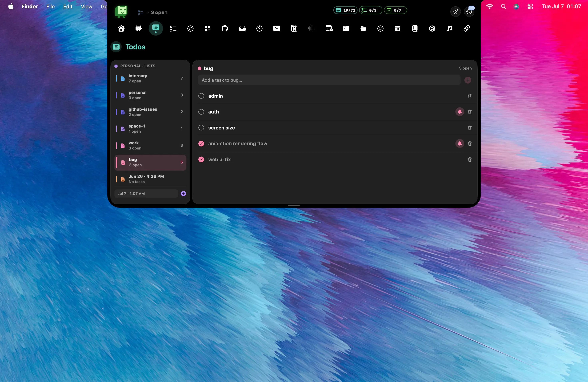The image size is (588, 382).
Task: Open the File menu
Action: 50,6
